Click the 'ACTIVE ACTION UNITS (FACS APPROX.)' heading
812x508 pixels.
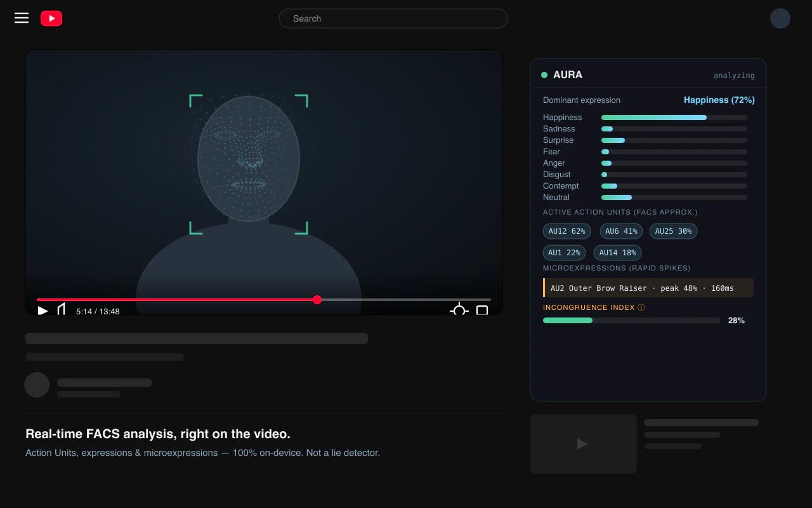pos(620,212)
